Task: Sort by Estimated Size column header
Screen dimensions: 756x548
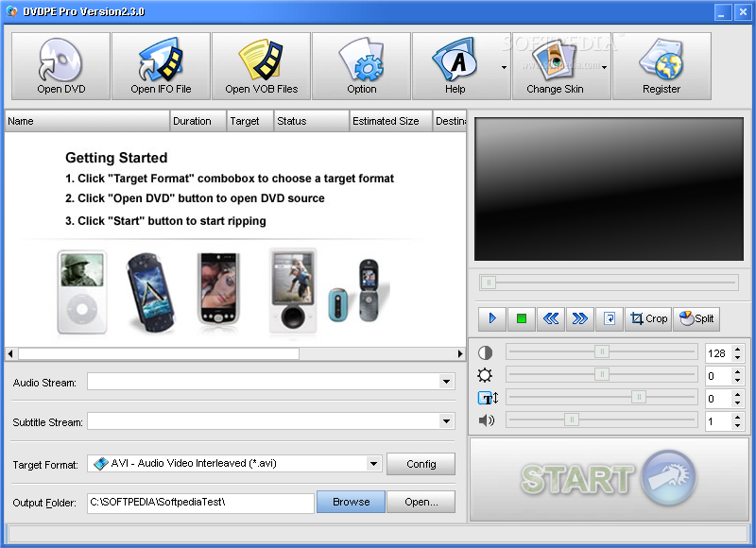Action: pos(390,121)
